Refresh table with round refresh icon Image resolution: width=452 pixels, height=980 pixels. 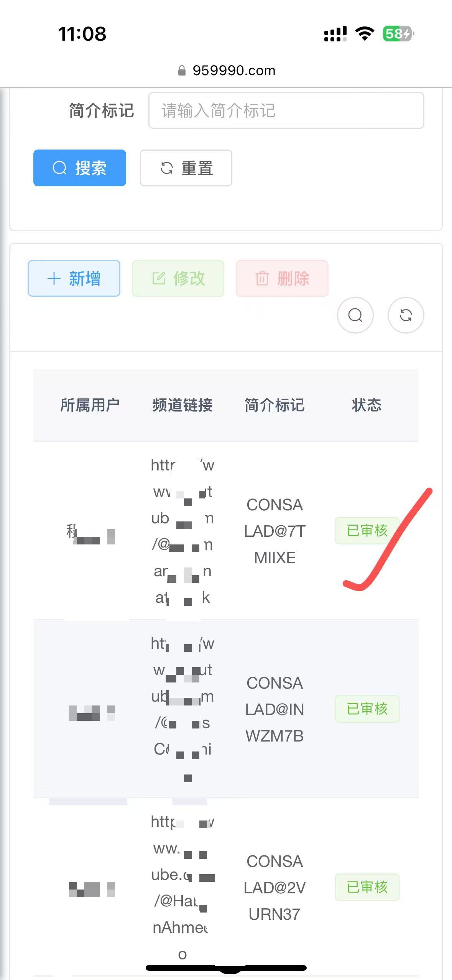(406, 315)
